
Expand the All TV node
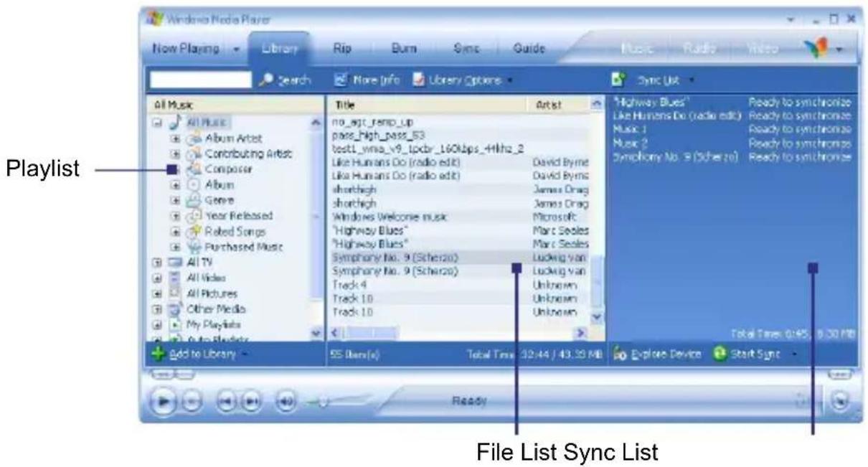click(156, 263)
